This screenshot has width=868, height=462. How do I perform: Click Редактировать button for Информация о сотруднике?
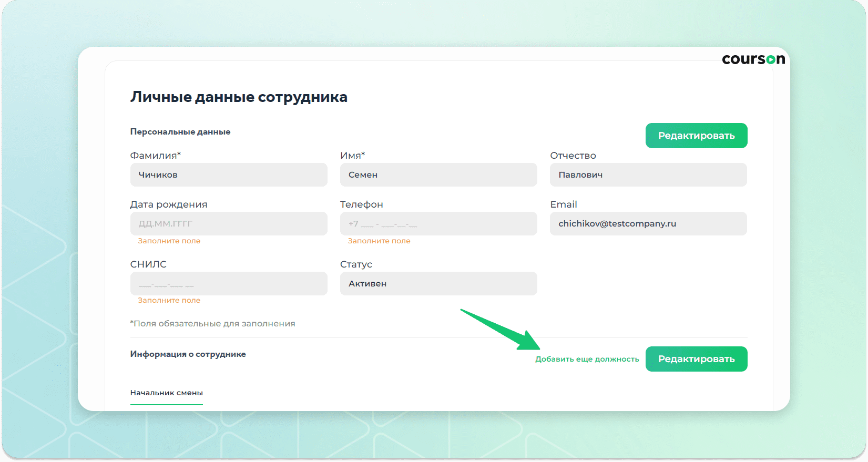tap(696, 359)
